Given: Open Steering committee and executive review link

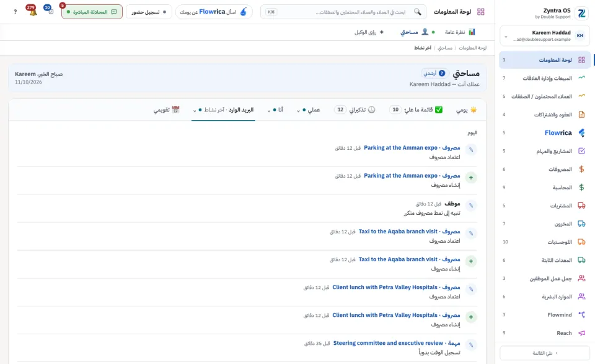Looking at the screenshot, I should click(397, 343).
